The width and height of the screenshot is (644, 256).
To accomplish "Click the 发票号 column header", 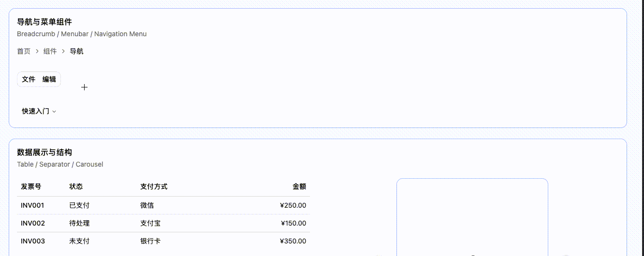I will pyautogui.click(x=31, y=186).
